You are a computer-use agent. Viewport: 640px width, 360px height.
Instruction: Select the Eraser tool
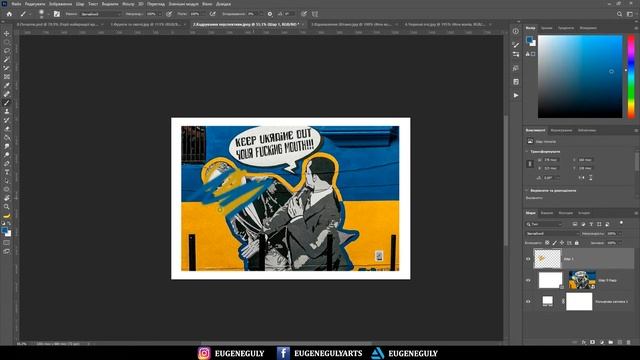click(x=7, y=129)
